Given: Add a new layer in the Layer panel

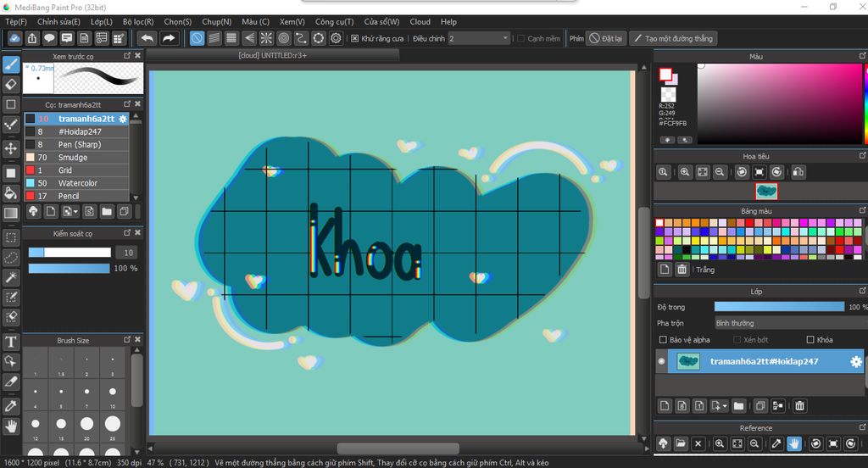Looking at the screenshot, I should [x=665, y=406].
